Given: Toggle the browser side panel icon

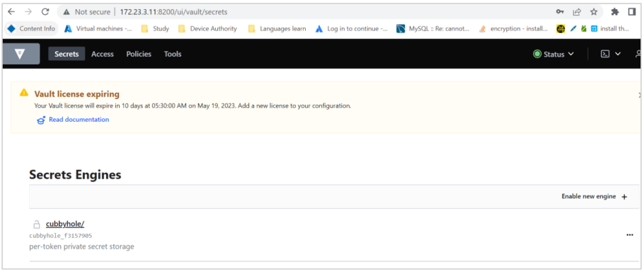Looking at the screenshot, I should pyautogui.click(x=632, y=12).
